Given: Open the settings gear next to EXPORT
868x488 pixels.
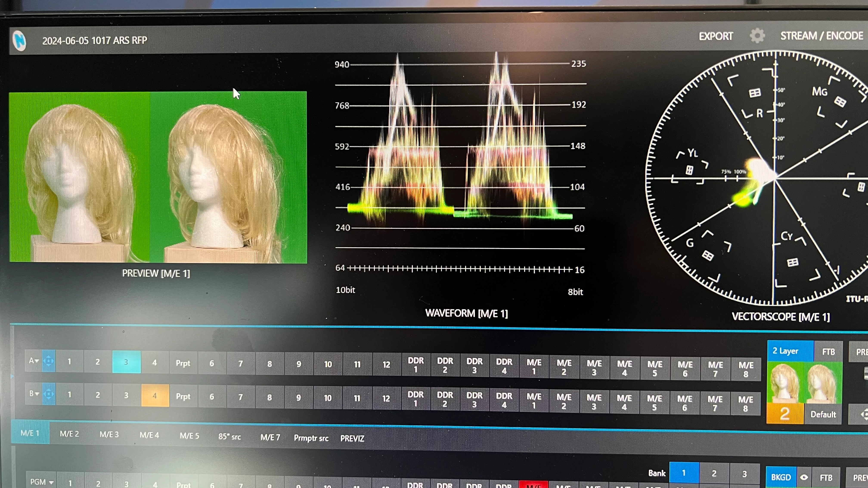Looking at the screenshot, I should click(x=757, y=36).
